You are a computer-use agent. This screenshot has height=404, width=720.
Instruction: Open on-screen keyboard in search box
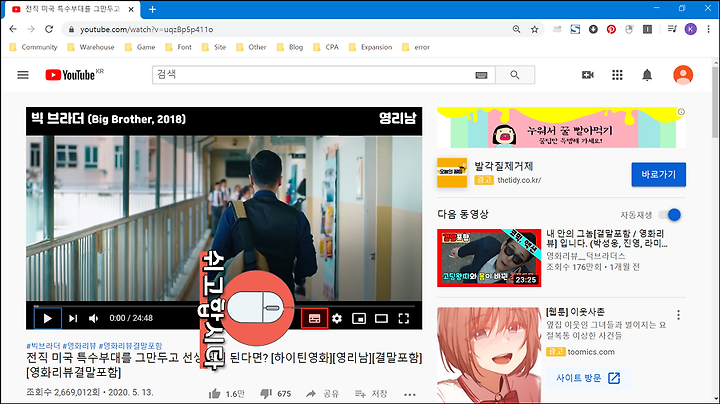pos(481,75)
